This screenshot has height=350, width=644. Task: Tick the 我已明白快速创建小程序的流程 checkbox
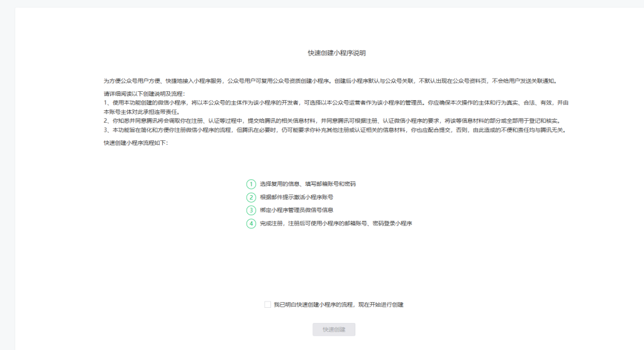point(268,305)
